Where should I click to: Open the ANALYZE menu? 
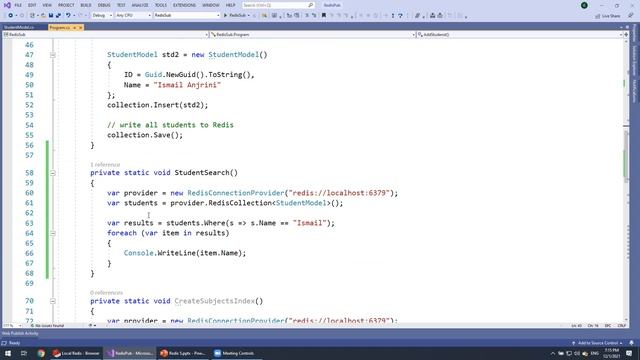[x=140, y=5]
